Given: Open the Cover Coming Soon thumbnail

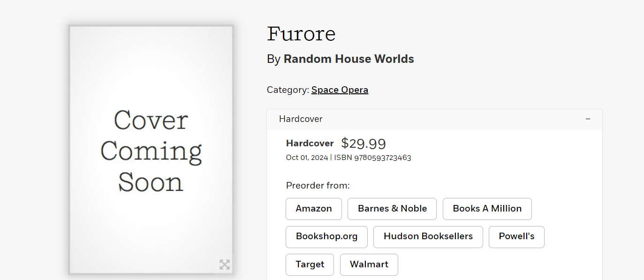Looking at the screenshot, I should tap(151, 150).
